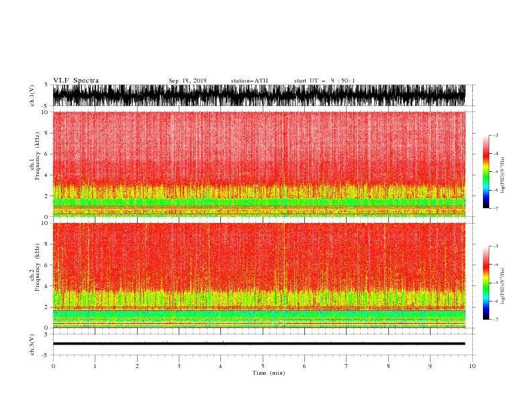Click the ch.2 spectrogram plot
The width and height of the screenshot is (532, 411).
pyautogui.click(x=259, y=275)
